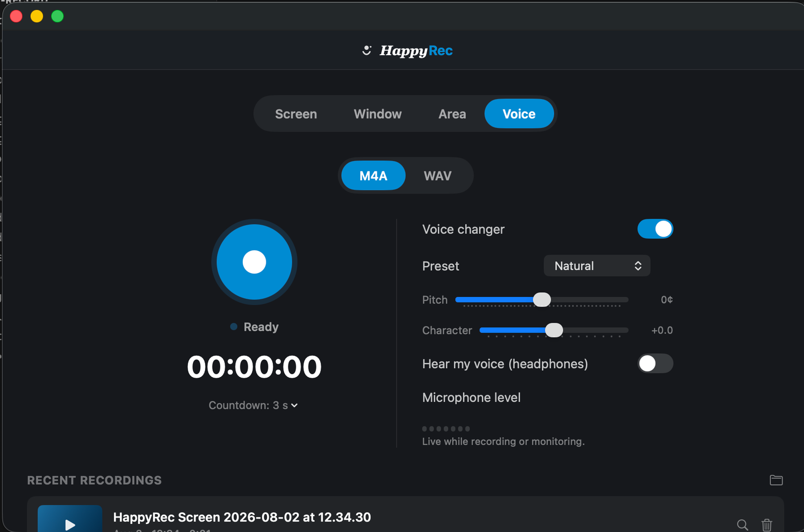
Task: Switch to the Window recording tab
Action: click(378, 114)
